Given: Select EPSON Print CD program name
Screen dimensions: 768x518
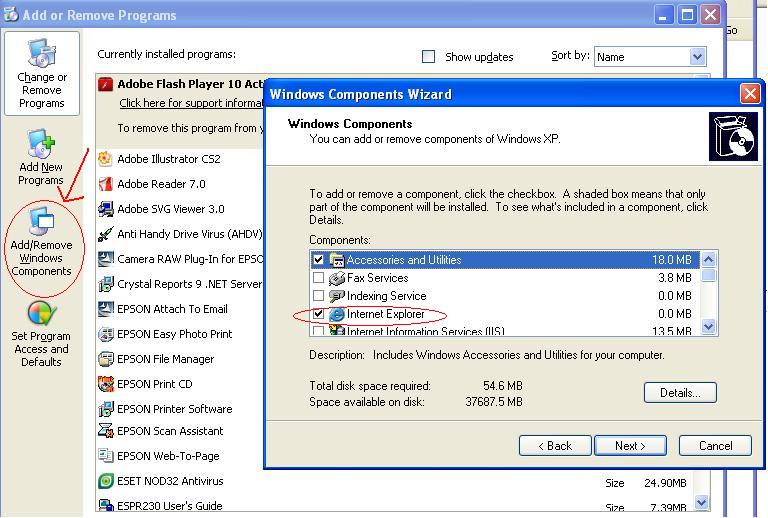Looking at the screenshot, I should 155,384.
